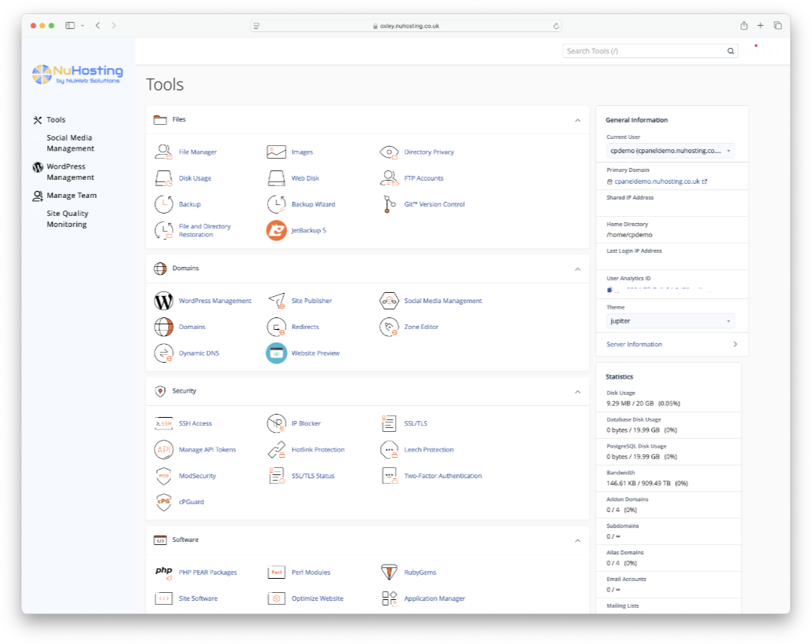Select Manage Team in sidebar

71,196
